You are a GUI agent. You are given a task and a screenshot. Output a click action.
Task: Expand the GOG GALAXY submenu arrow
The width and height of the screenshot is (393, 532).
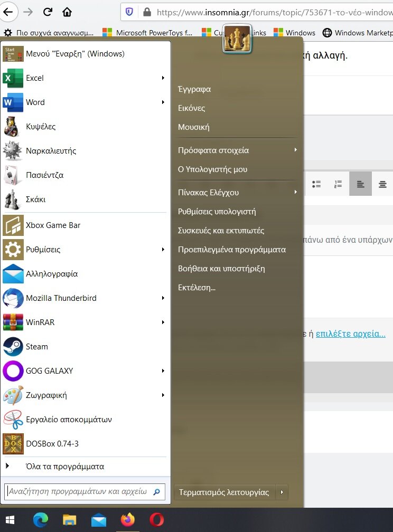[163, 371]
